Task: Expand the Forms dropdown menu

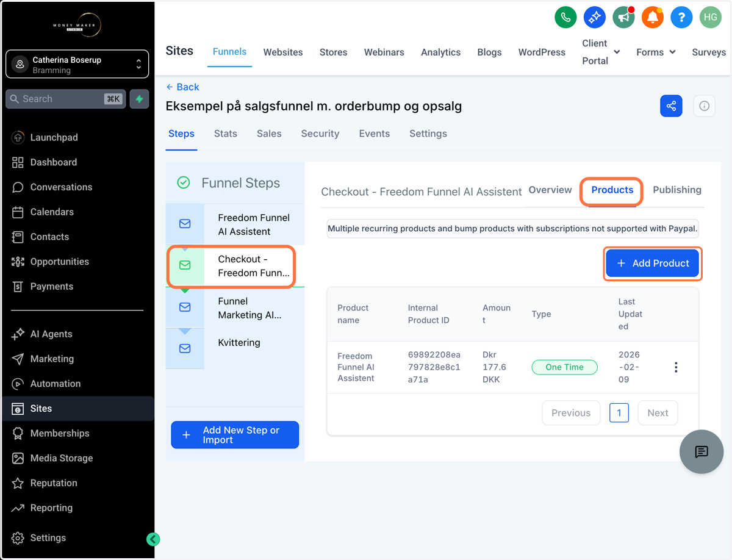Action: [656, 52]
